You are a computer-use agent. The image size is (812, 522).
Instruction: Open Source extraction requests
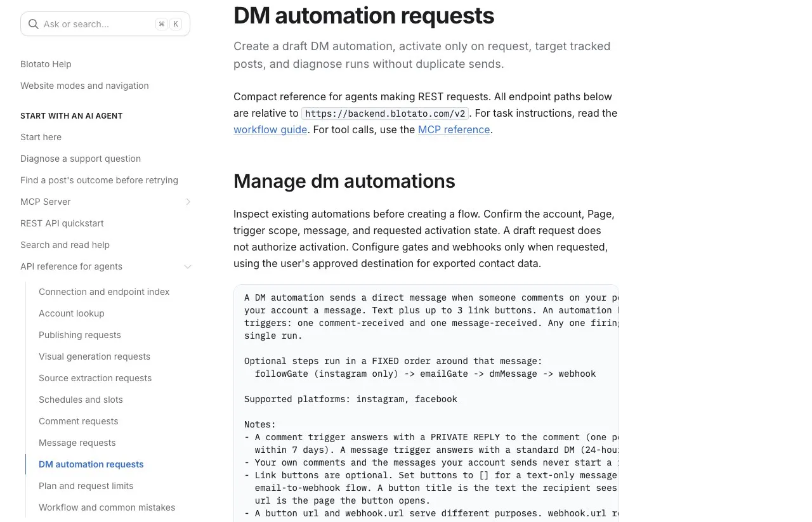(x=95, y=378)
